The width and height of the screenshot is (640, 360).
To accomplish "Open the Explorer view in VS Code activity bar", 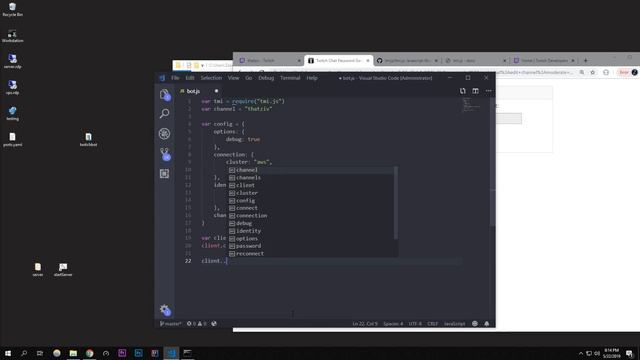I will pyautogui.click(x=164, y=95).
